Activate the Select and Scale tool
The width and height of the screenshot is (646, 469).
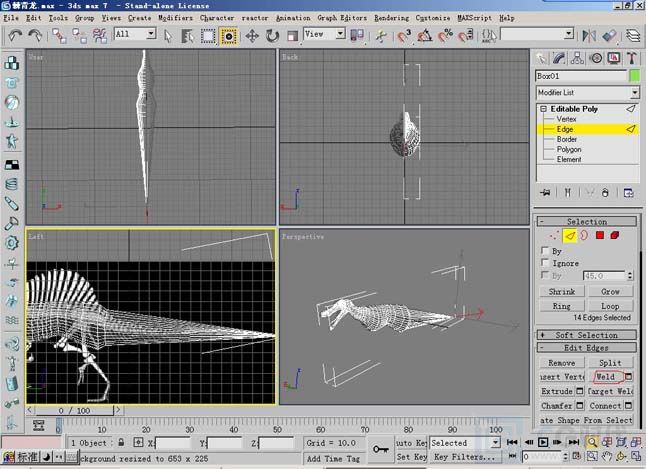coord(292,36)
